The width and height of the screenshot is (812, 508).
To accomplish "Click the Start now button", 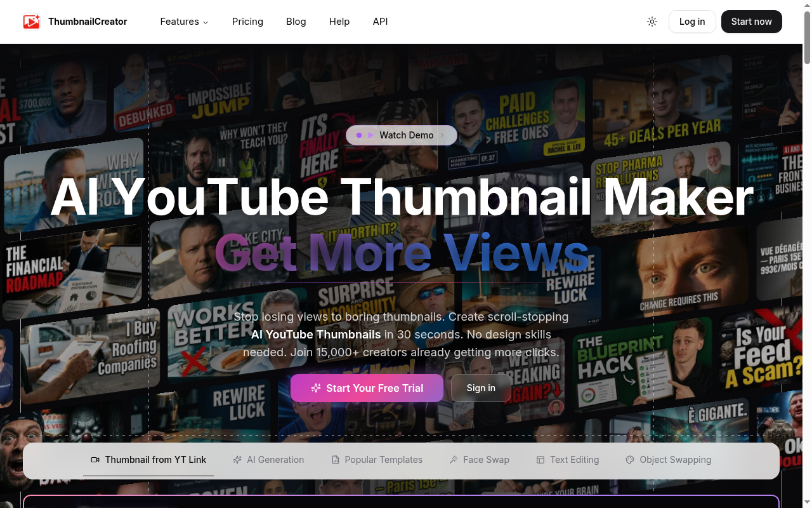I will click(752, 22).
